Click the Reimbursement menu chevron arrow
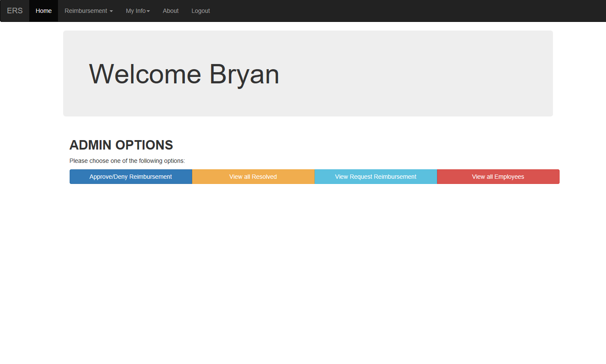This screenshot has width=606, height=364. coord(111,11)
